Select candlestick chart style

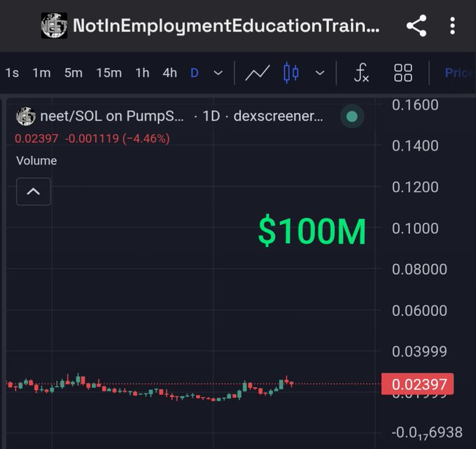click(x=290, y=73)
